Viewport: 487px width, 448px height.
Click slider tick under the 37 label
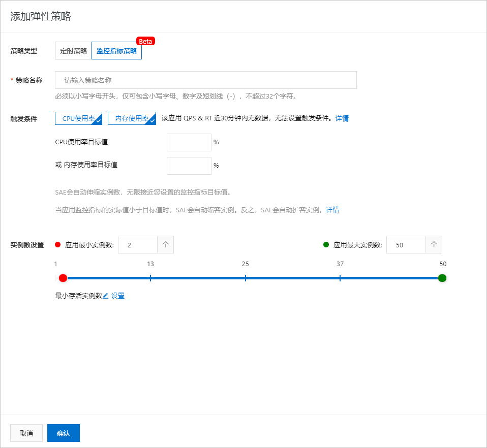340,278
